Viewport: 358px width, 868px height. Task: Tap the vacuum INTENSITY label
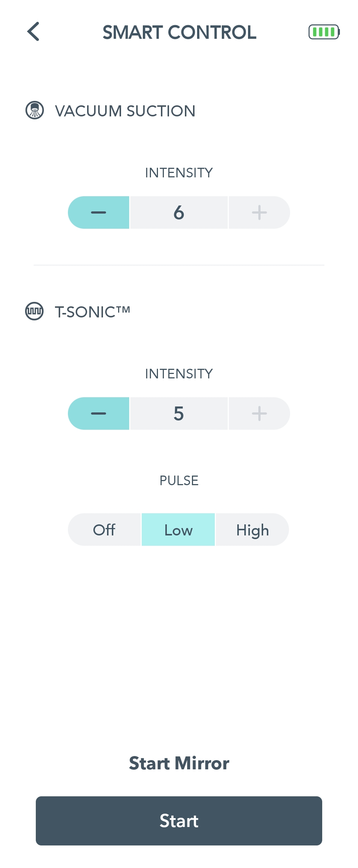pyautogui.click(x=179, y=173)
